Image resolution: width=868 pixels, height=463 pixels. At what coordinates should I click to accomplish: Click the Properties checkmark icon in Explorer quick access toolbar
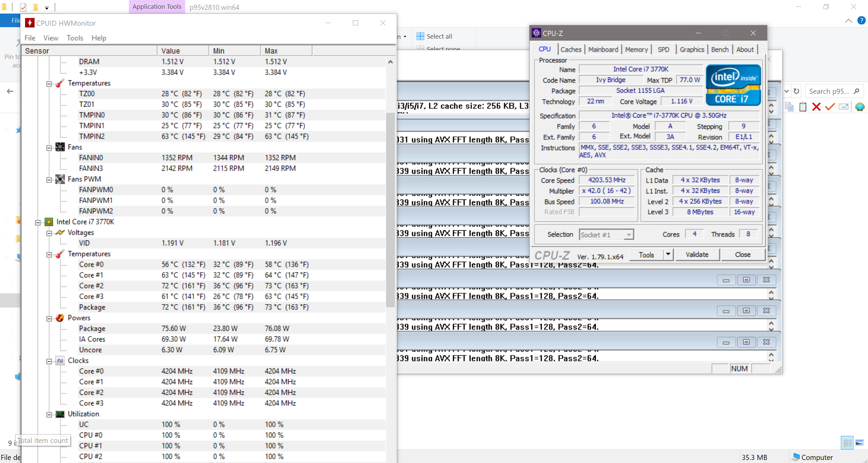[x=23, y=7]
